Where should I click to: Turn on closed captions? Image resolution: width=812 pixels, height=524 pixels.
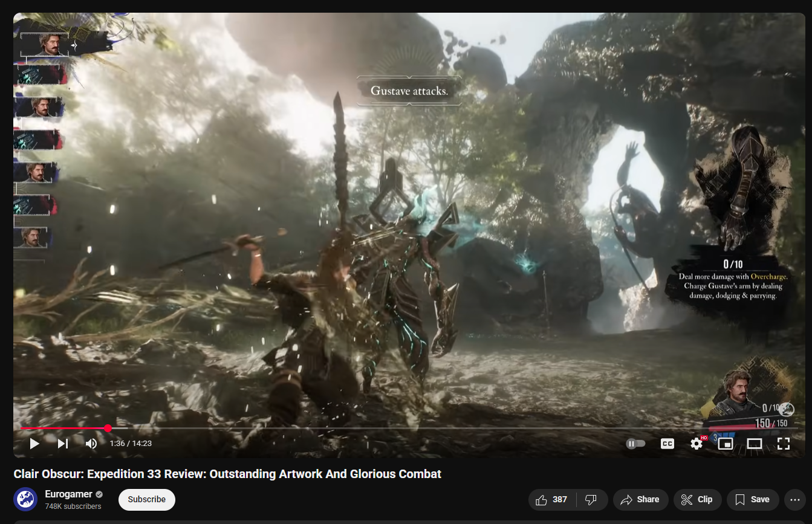[x=667, y=444]
